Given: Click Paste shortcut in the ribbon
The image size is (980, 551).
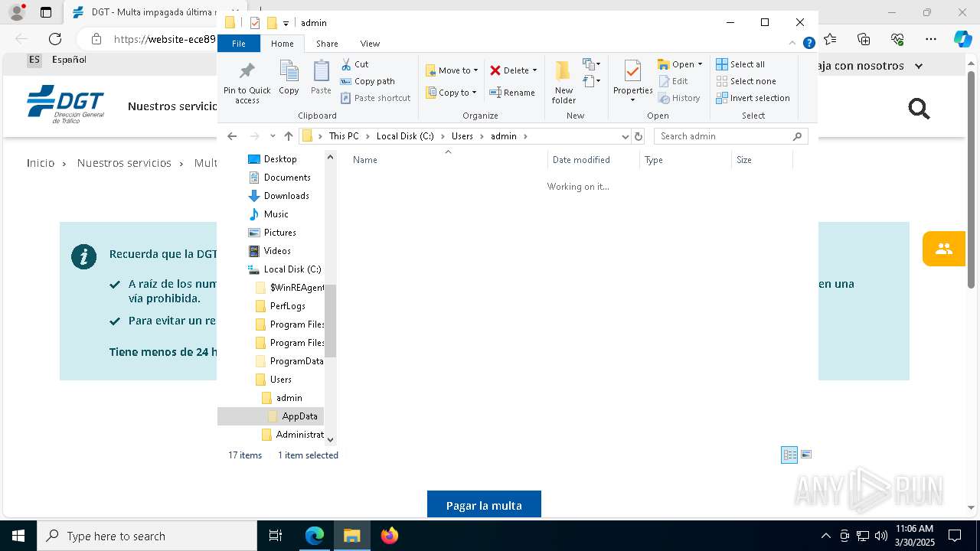Looking at the screenshot, I should click(x=375, y=98).
